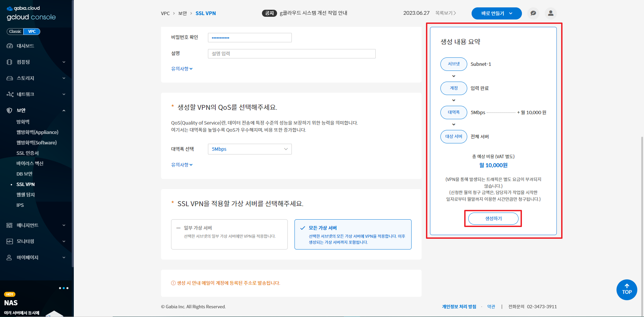Click the page's vertical scrollbar
The width and height of the screenshot is (644, 317).
coord(642,201)
